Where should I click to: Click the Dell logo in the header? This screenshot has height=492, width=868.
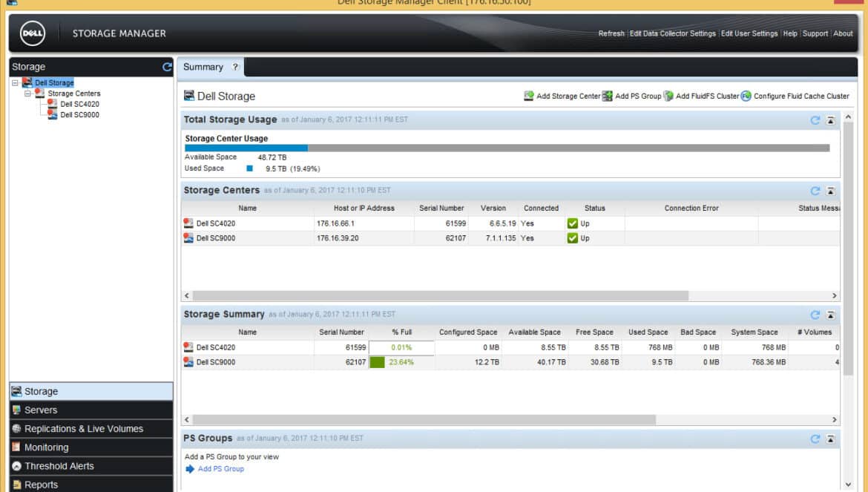(x=33, y=33)
